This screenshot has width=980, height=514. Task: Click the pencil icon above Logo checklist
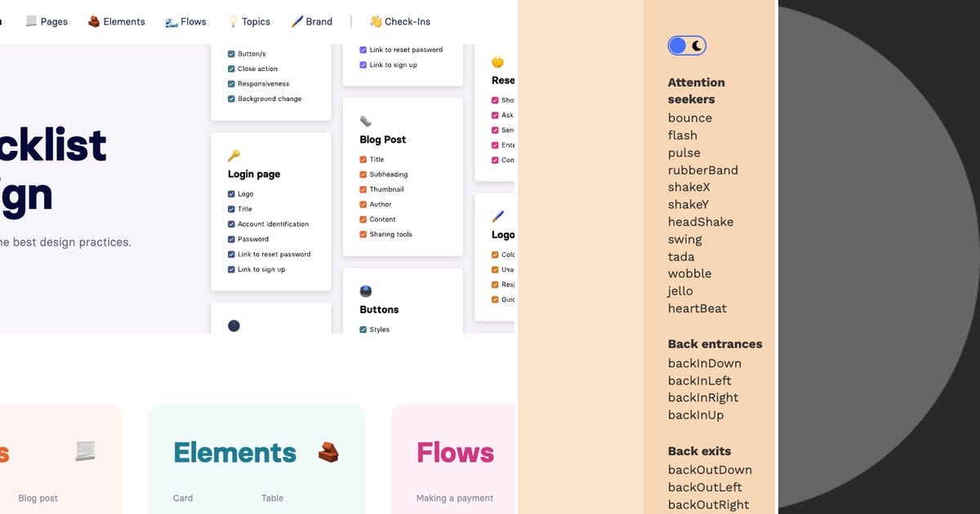(497, 215)
